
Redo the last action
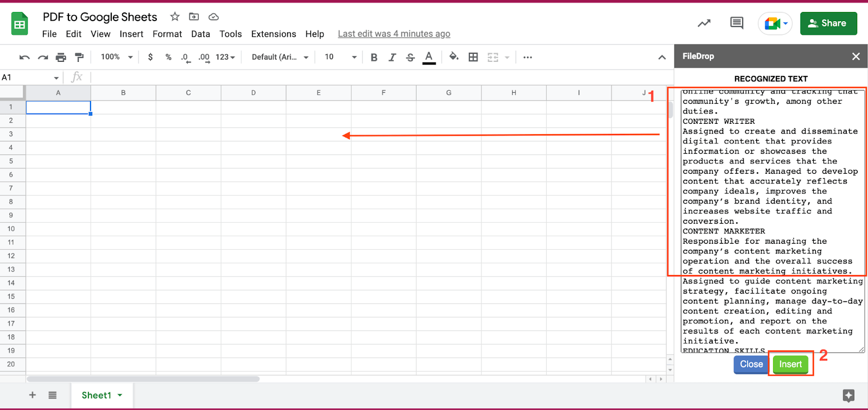click(43, 57)
